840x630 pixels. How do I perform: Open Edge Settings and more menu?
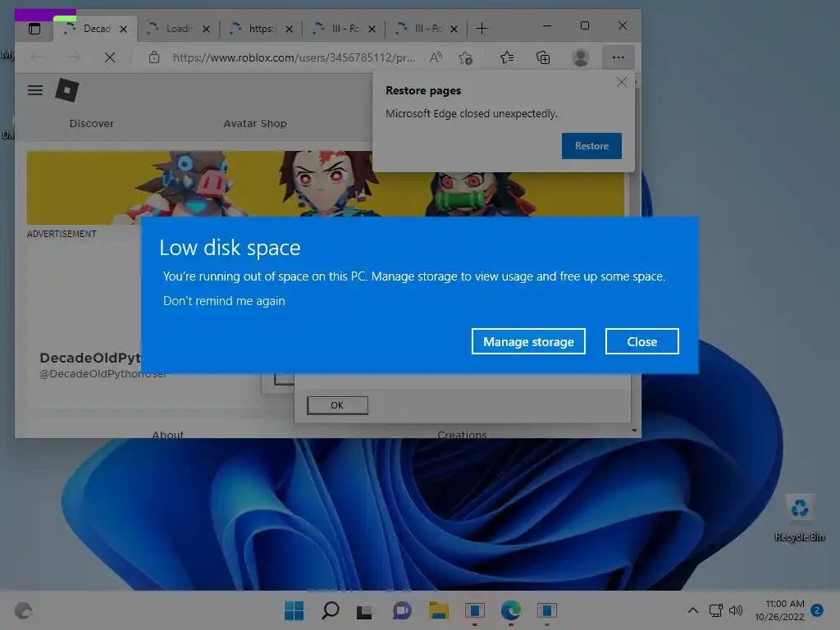point(619,57)
